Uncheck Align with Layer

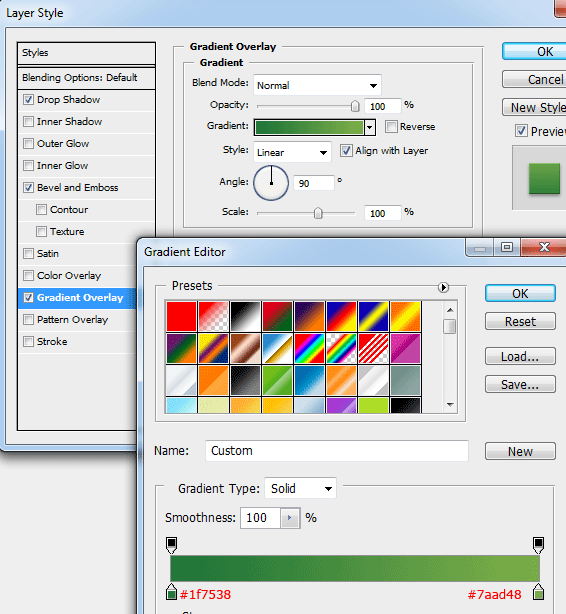[346, 151]
